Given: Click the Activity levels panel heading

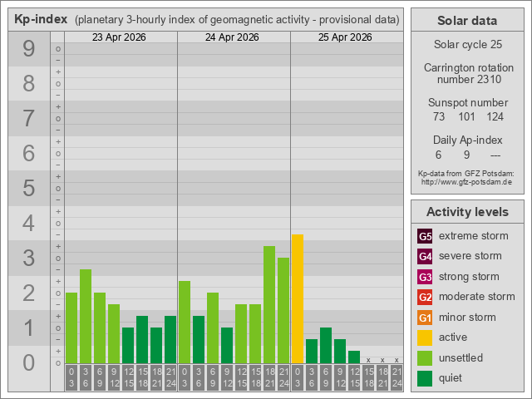Looking at the screenshot, I should (466, 211).
